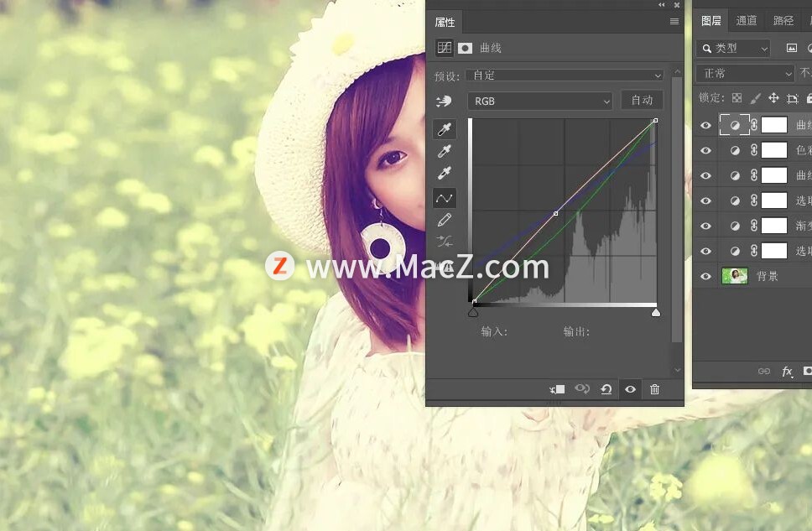
Task: Select the white mask of the 渐变 layer
Action: coord(774,226)
